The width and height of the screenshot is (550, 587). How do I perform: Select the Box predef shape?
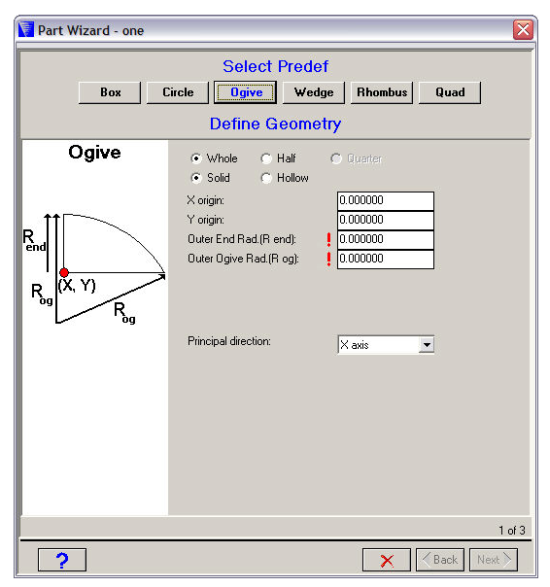click(110, 92)
